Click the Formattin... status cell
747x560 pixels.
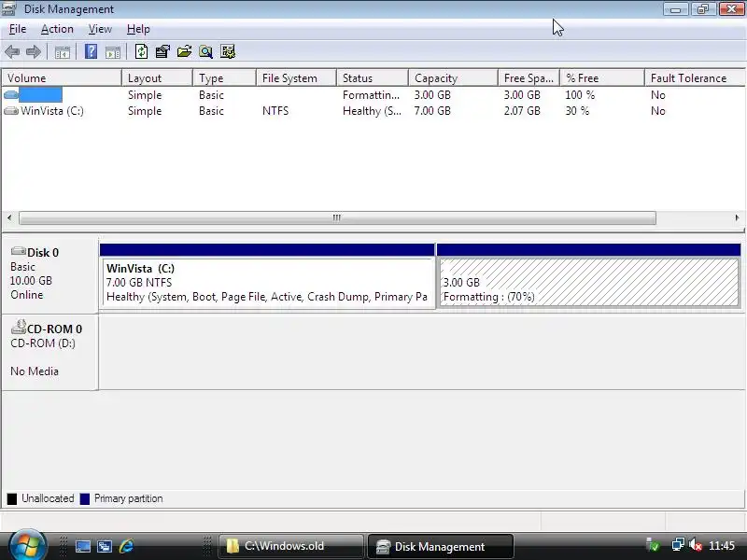pos(371,95)
